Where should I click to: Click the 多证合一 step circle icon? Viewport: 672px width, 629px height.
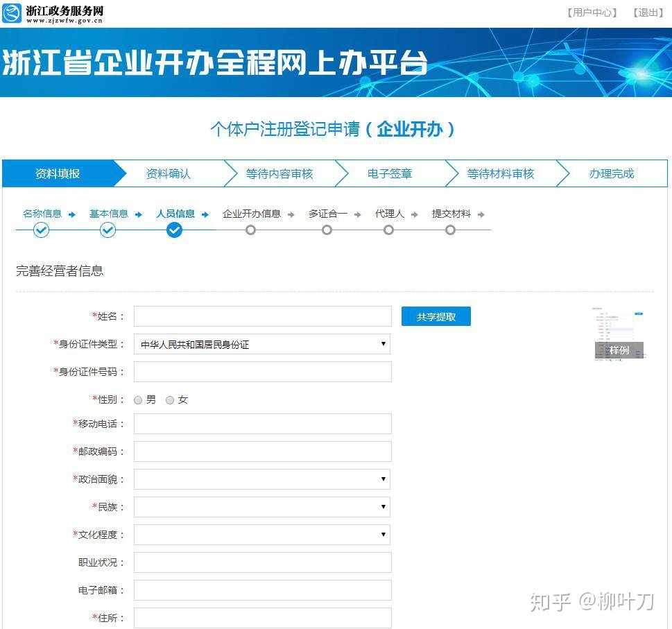point(327,230)
